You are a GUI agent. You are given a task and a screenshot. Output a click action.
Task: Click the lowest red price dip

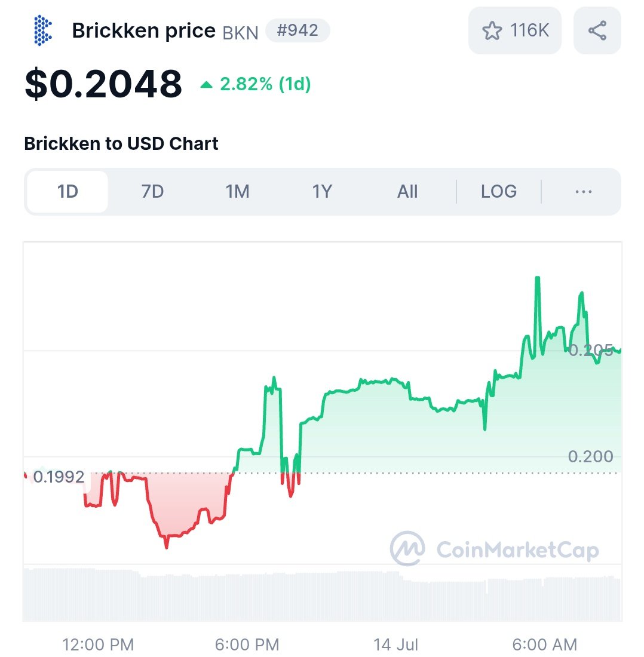(166, 545)
